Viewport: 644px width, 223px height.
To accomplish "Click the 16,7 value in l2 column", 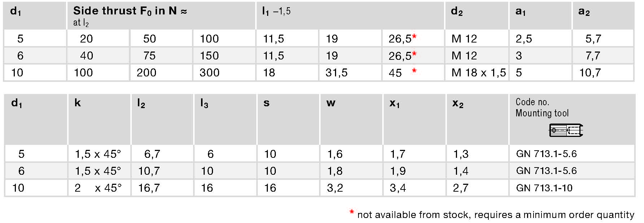I will [x=149, y=188].
